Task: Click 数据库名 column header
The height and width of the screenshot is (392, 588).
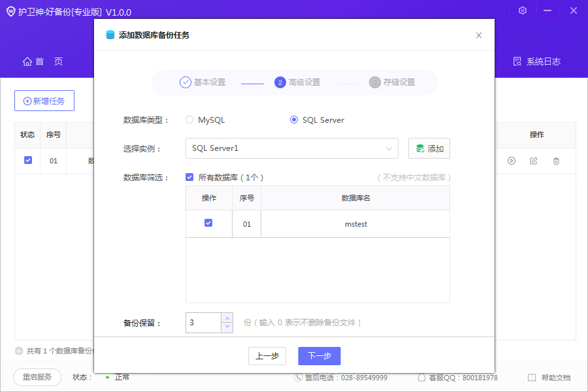Action: pyautogui.click(x=355, y=198)
